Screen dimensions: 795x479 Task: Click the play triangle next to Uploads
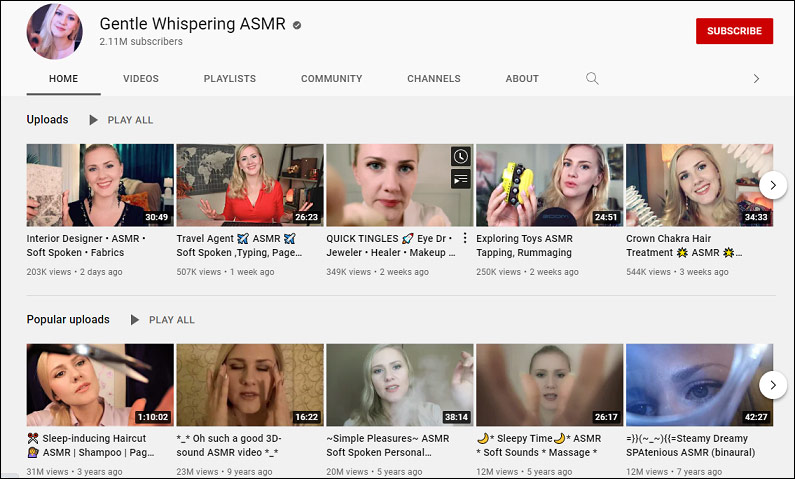[x=93, y=120]
